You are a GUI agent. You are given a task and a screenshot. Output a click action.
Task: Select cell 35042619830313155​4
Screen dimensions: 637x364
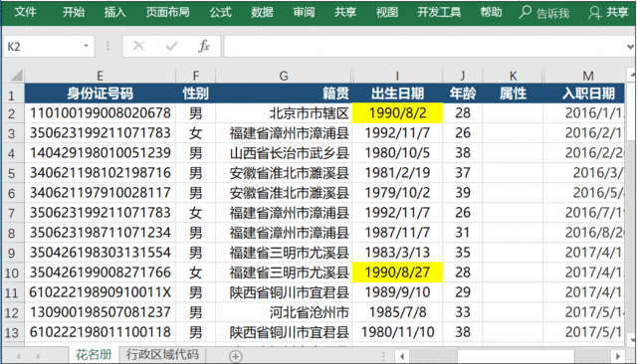(100, 253)
